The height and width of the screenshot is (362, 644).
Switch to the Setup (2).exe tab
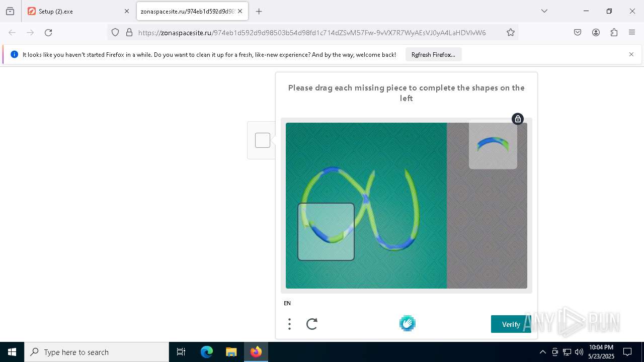(x=78, y=11)
